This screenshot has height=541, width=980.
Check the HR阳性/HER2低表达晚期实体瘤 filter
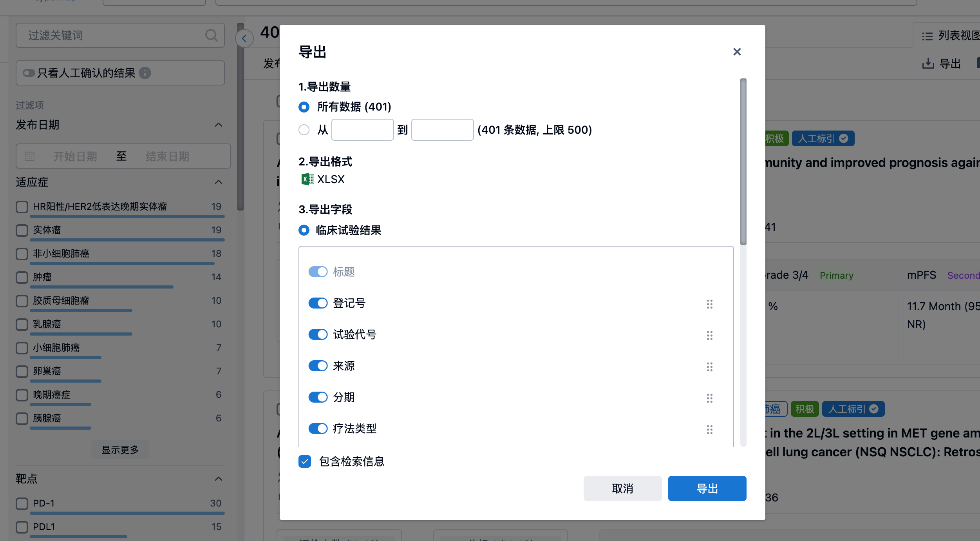22,207
